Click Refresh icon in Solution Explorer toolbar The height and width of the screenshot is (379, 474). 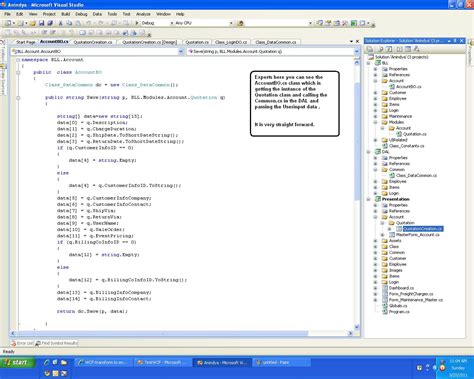click(x=389, y=49)
